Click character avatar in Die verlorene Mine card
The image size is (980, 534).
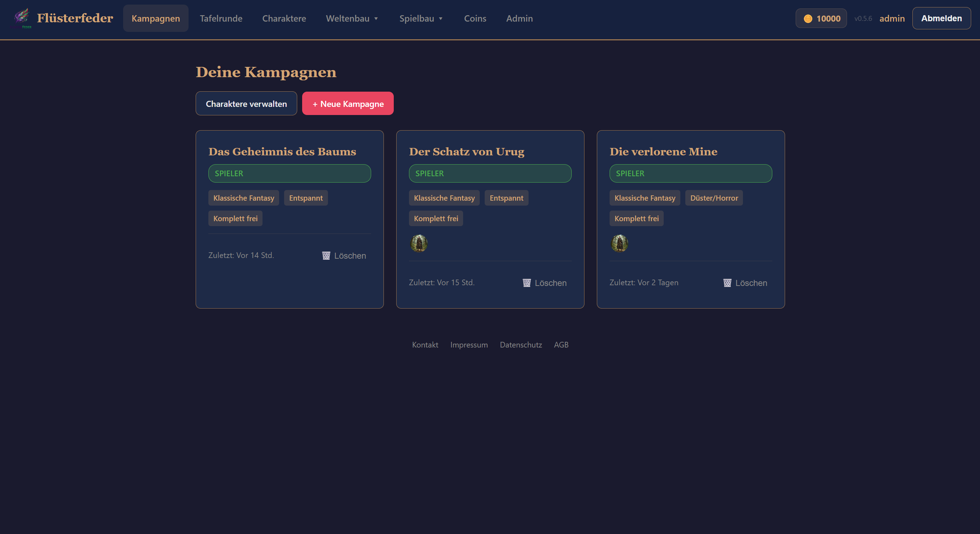(x=619, y=243)
